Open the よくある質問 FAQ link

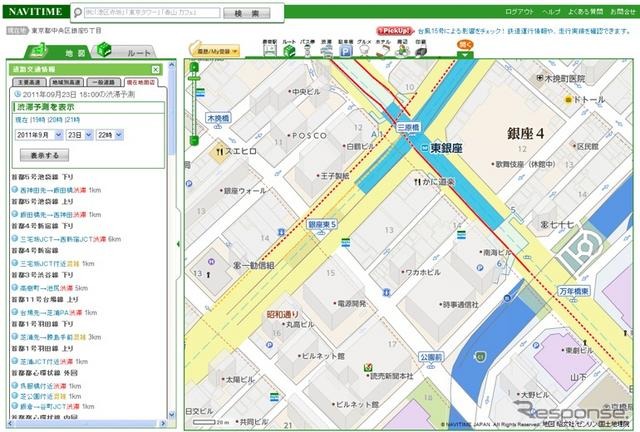585,12
